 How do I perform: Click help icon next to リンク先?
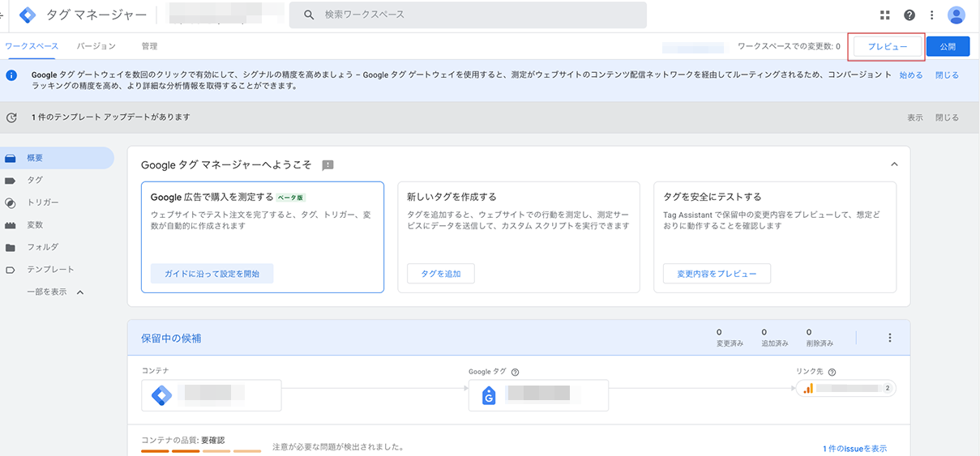(x=832, y=373)
